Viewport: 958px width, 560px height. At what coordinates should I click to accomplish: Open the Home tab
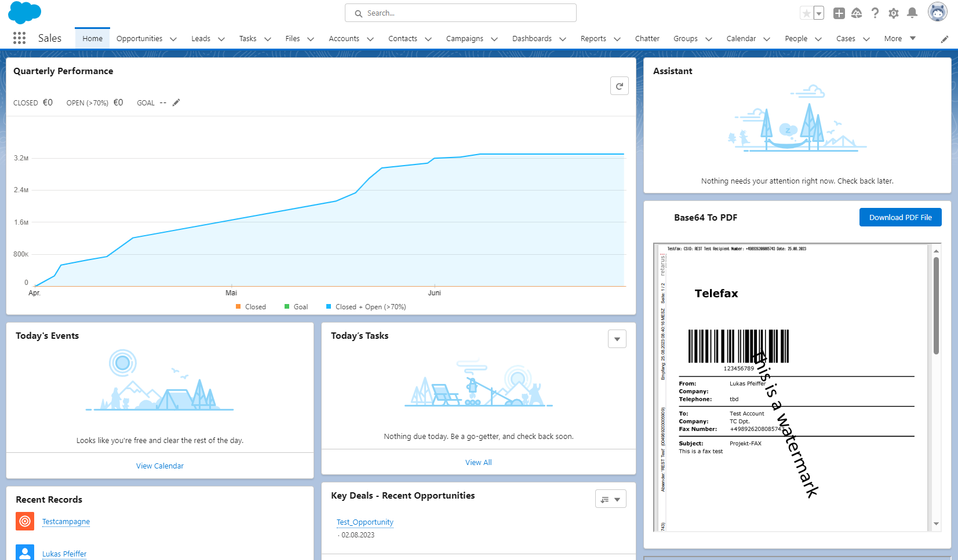[x=92, y=39]
